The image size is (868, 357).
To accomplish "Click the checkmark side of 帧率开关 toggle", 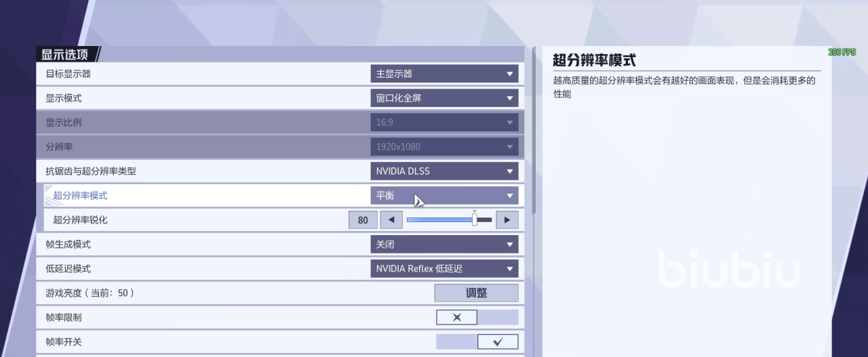I will 498,342.
